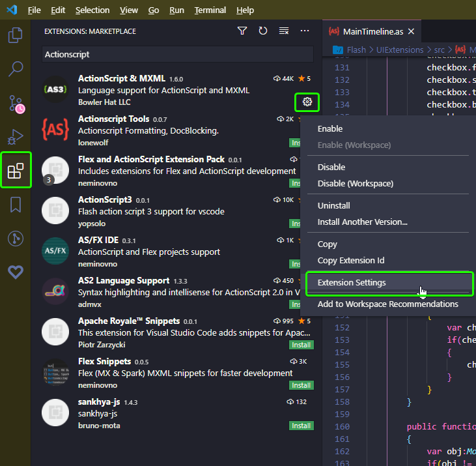
Task: Filter extensions with the funnel icon
Action: [242, 31]
